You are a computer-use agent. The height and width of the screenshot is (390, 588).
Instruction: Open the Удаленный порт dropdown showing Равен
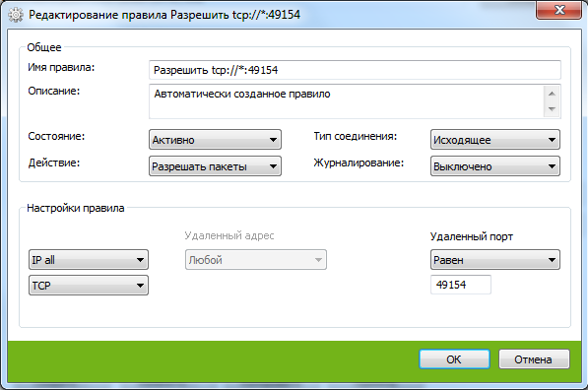[x=495, y=260]
